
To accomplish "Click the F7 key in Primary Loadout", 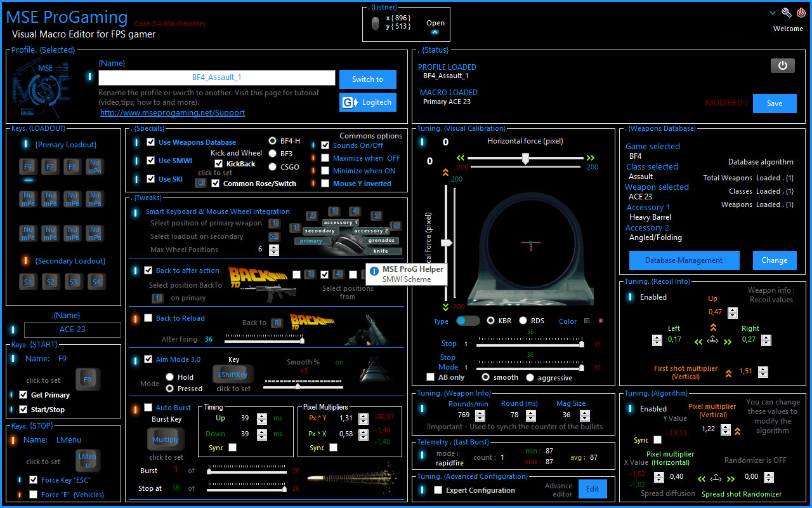I will pyautogui.click(x=50, y=167).
